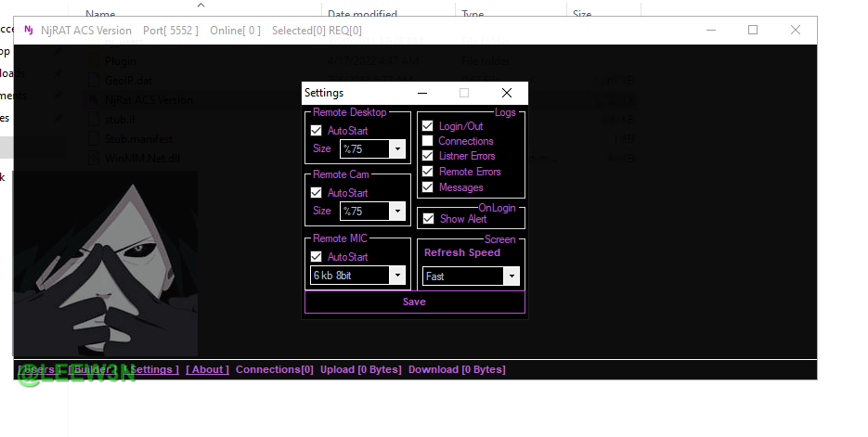
Task: Click the Date modified column header
Action: pyautogui.click(x=362, y=14)
